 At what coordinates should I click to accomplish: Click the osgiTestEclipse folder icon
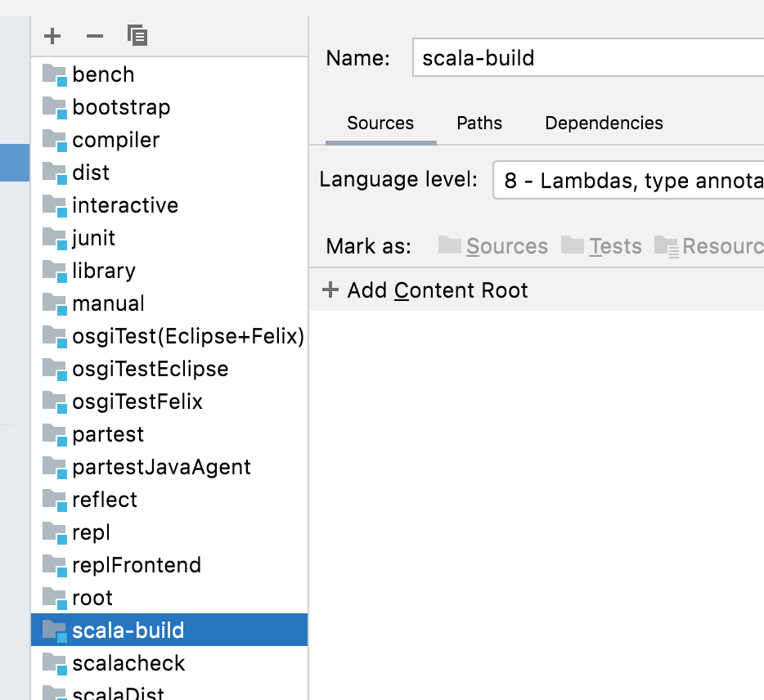pyautogui.click(x=55, y=370)
